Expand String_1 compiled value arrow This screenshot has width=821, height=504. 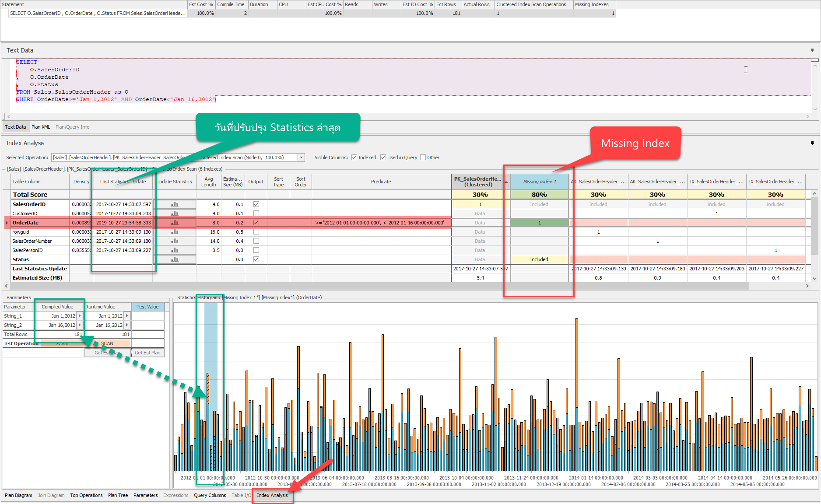pyautogui.click(x=80, y=316)
